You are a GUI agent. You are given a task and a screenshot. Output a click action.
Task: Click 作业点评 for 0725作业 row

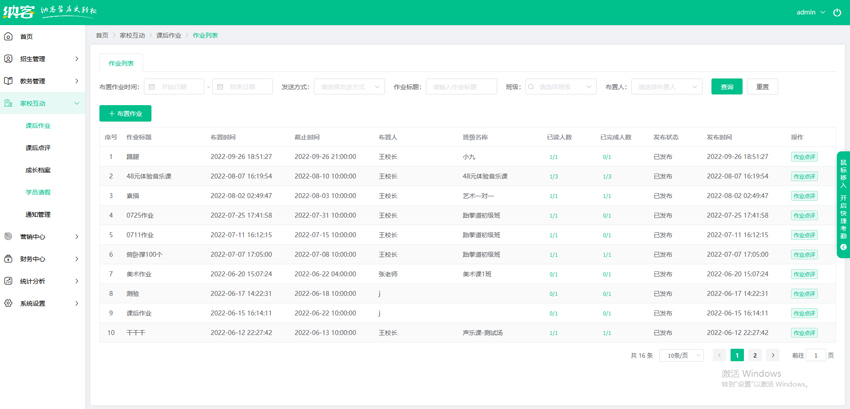tap(804, 215)
